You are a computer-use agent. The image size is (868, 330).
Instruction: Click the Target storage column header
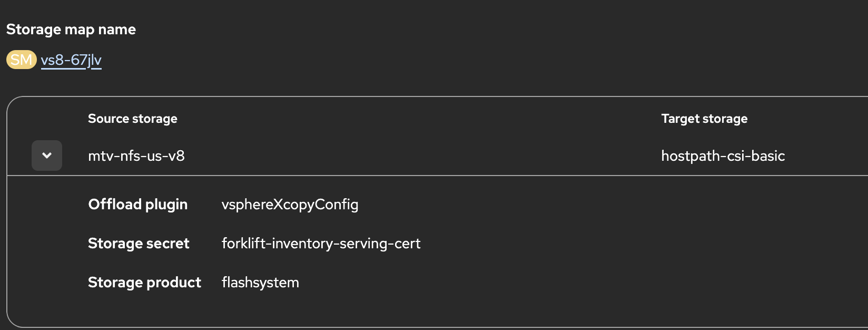704,119
